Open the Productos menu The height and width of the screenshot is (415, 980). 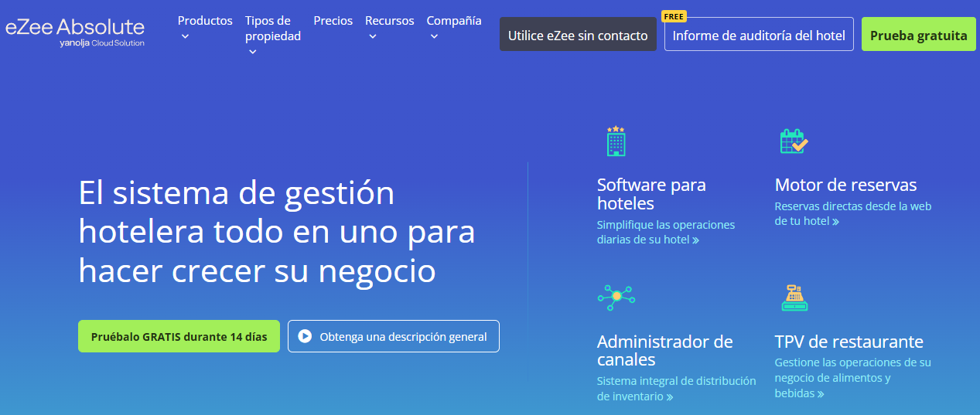coord(205,21)
